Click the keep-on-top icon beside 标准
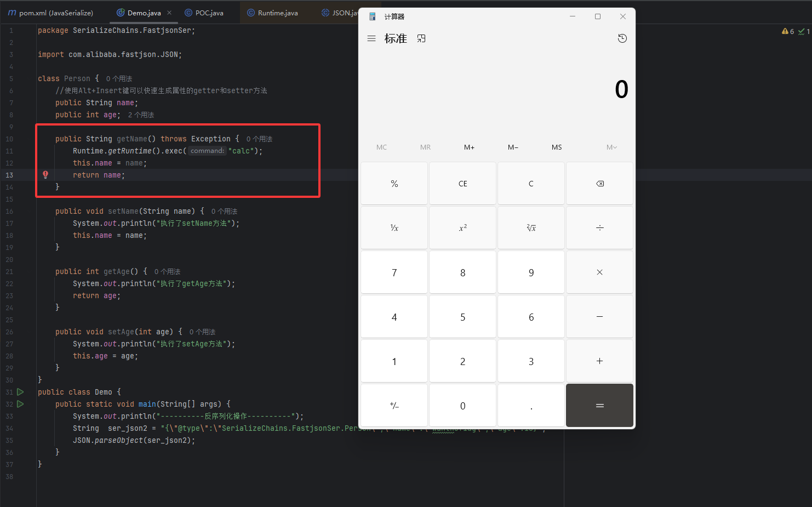Image resolution: width=812 pixels, height=507 pixels. 421,38
